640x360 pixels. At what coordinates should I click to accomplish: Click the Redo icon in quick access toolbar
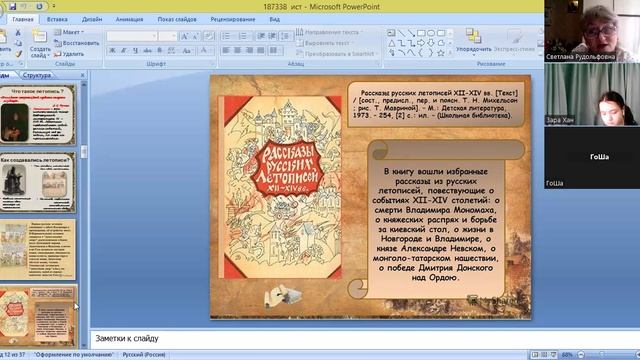(39, 7)
